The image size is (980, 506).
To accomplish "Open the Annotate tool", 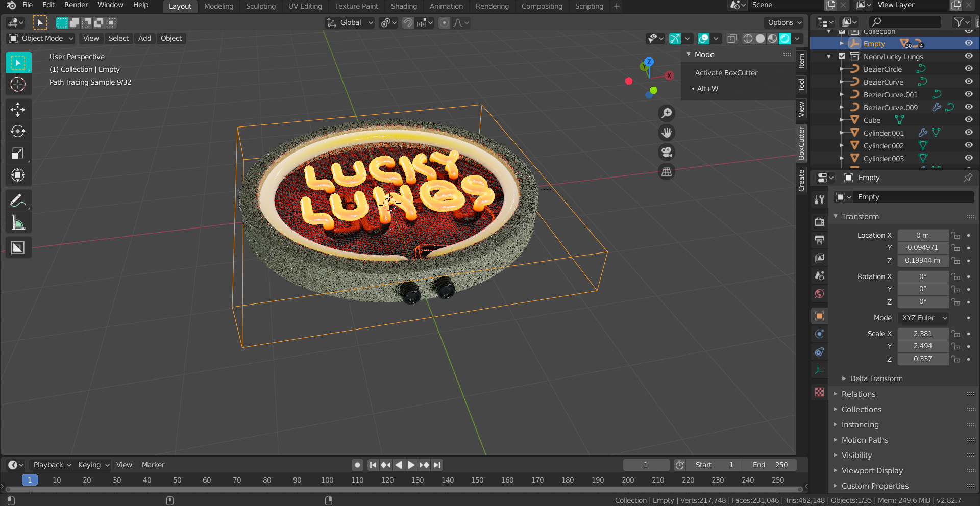I will [x=18, y=199].
